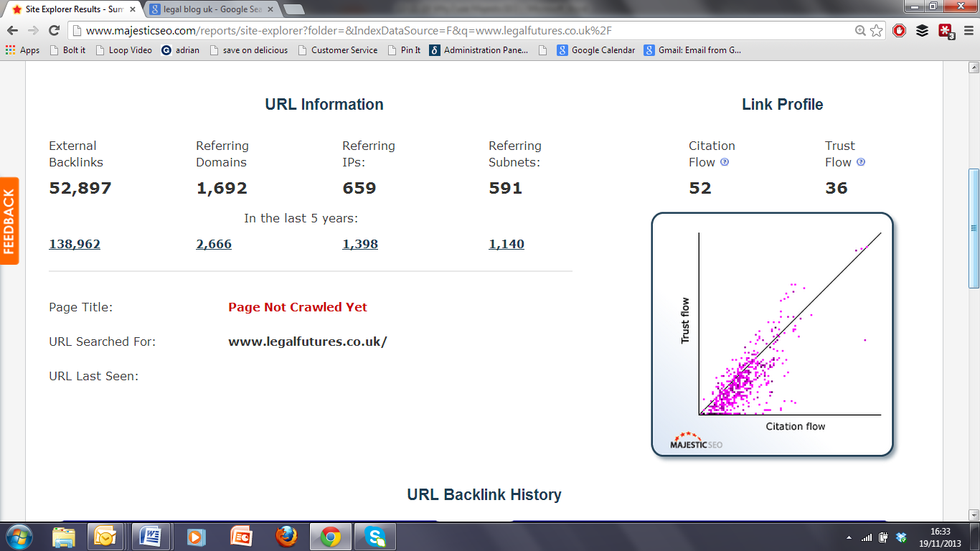980x551 pixels.
Task: Click the Buffer stack extension icon
Action: pyautogui.click(x=923, y=30)
